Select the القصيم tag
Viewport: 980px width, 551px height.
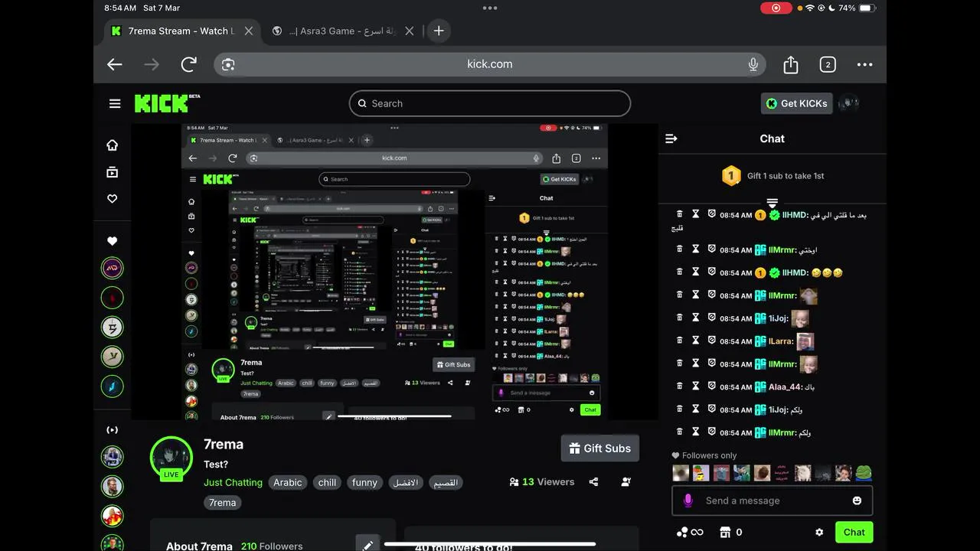(446, 482)
